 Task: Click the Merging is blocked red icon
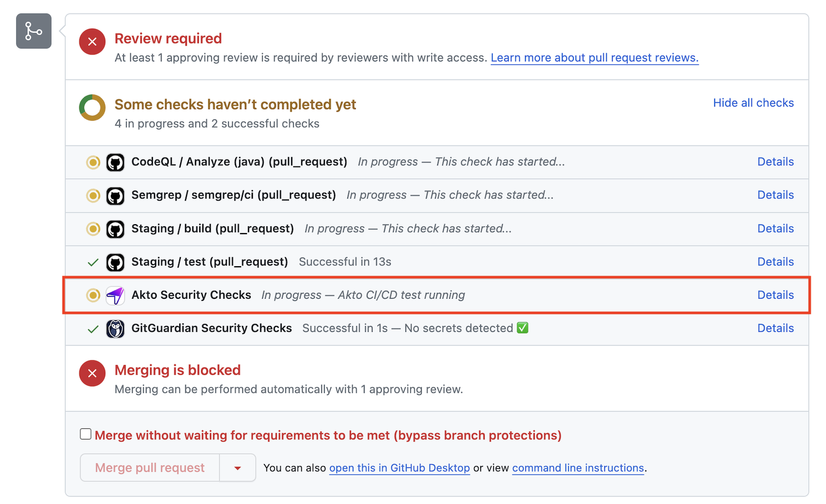click(92, 373)
